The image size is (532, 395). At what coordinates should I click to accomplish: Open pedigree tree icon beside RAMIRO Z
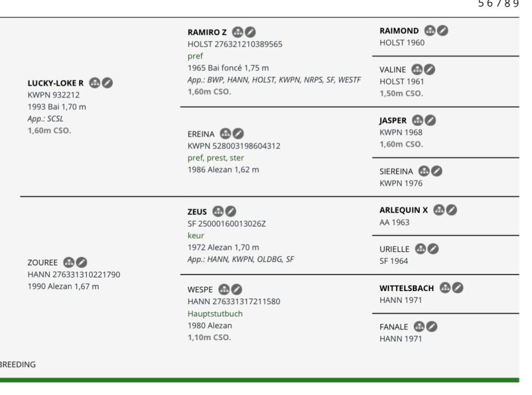(238, 32)
